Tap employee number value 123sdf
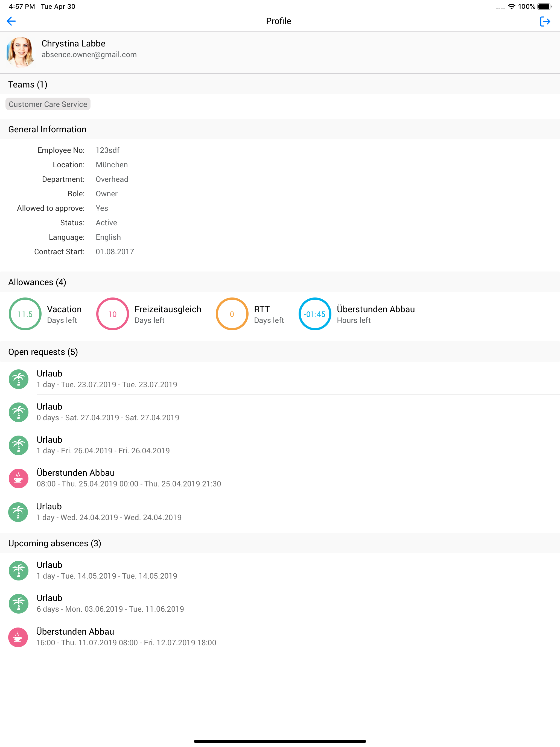 click(107, 150)
